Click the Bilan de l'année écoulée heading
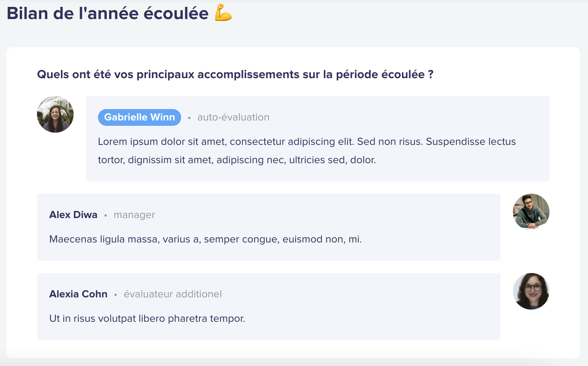The image size is (588, 366). coord(108,13)
